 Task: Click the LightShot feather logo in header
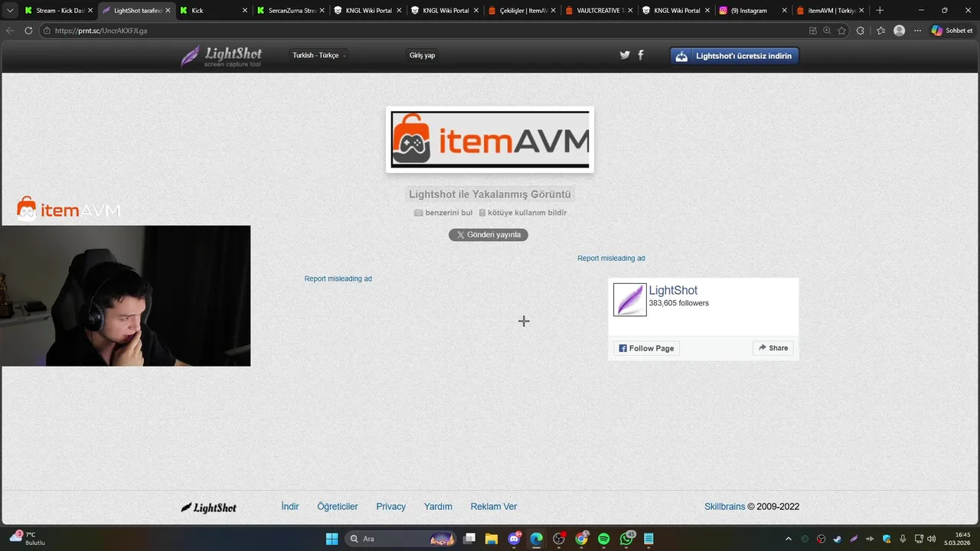pos(221,56)
